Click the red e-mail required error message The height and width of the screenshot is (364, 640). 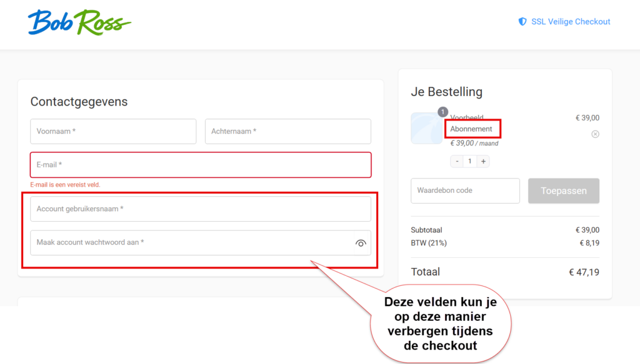tap(65, 185)
